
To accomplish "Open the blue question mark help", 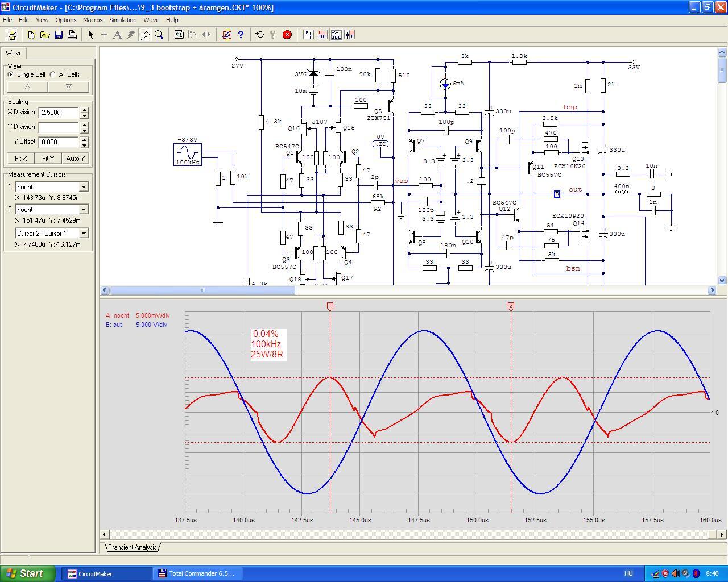I will click(x=241, y=35).
